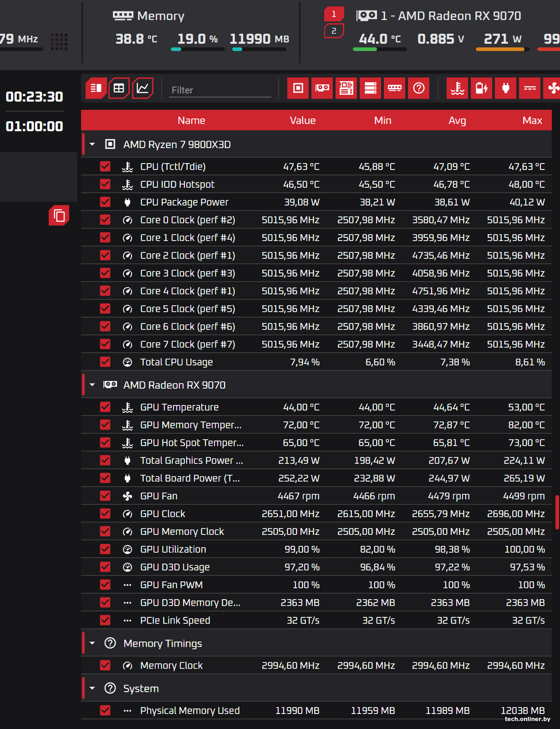Toggle the current sensor type filter
Screen dimensions: 560x729
click(530, 88)
